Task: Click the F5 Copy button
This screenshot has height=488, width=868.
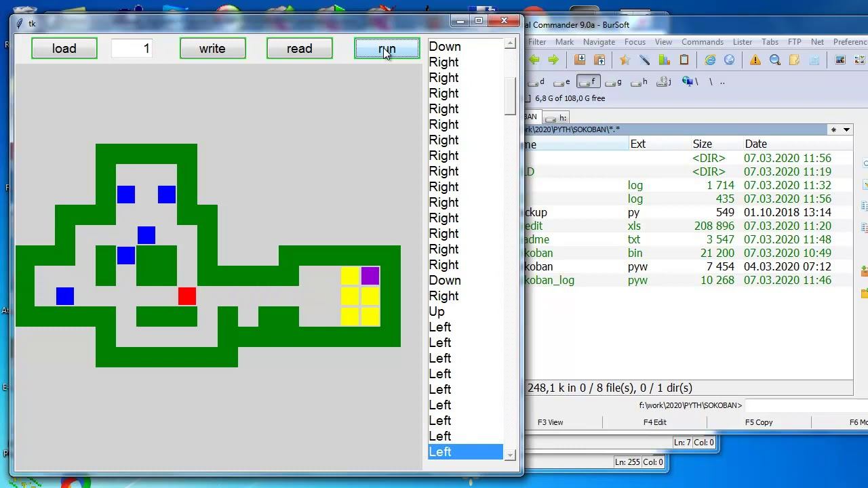Action: point(759,422)
